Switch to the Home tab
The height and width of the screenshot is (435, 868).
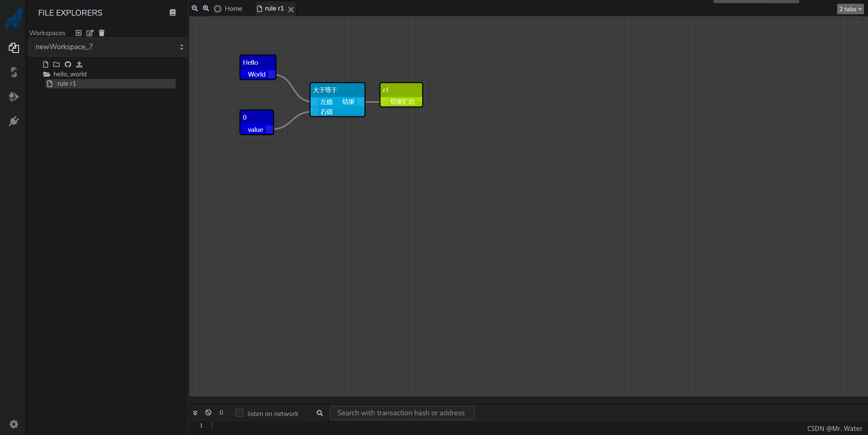pyautogui.click(x=233, y=9)
